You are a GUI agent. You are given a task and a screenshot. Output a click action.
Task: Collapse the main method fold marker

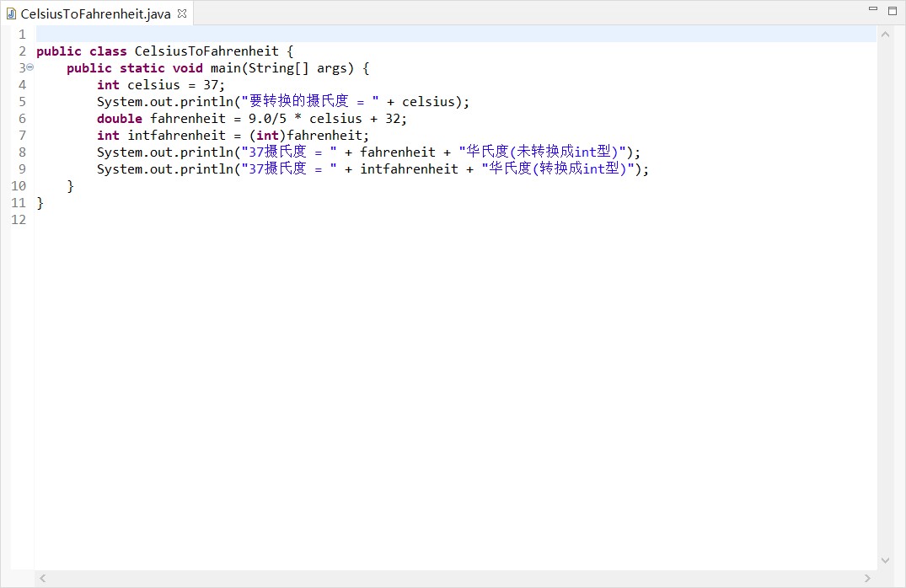[30, 67]
